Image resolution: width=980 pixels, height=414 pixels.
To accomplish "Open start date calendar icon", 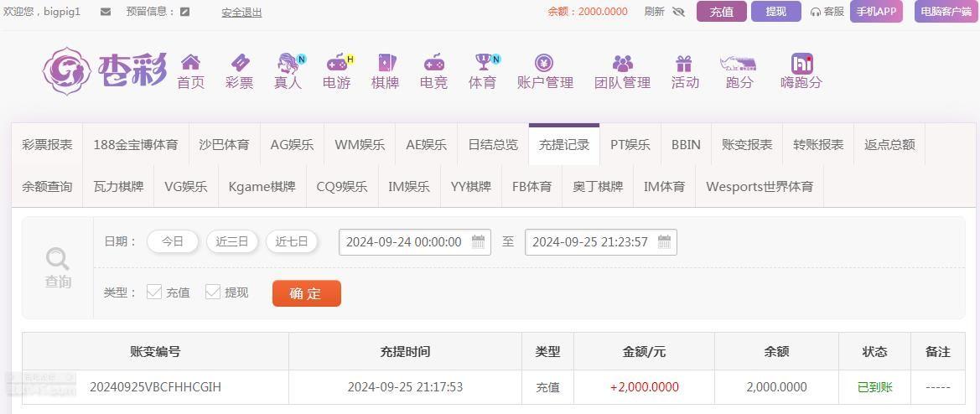I will point(478,242).
